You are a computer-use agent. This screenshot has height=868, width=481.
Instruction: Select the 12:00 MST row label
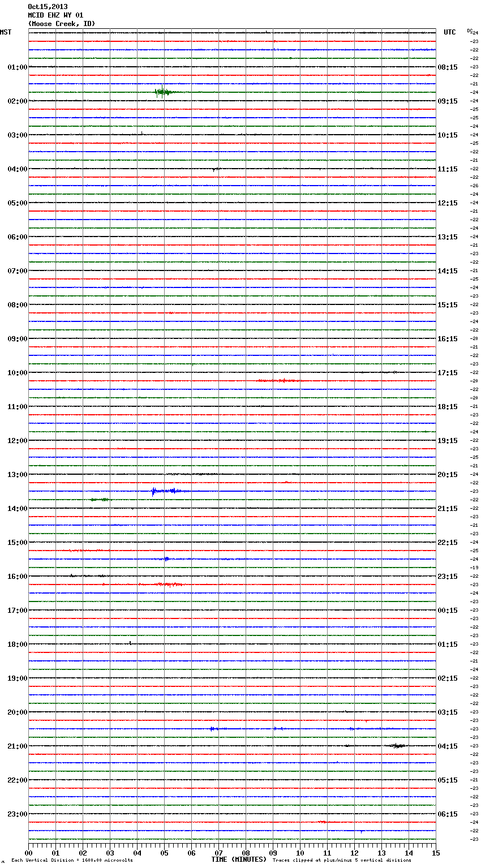(x=18, y=441)
